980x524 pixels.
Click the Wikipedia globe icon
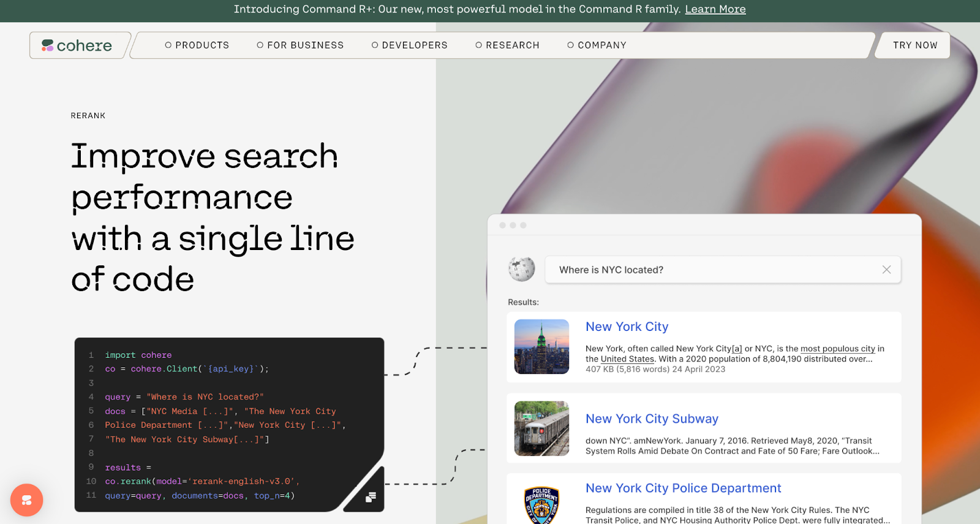point(521,269)
